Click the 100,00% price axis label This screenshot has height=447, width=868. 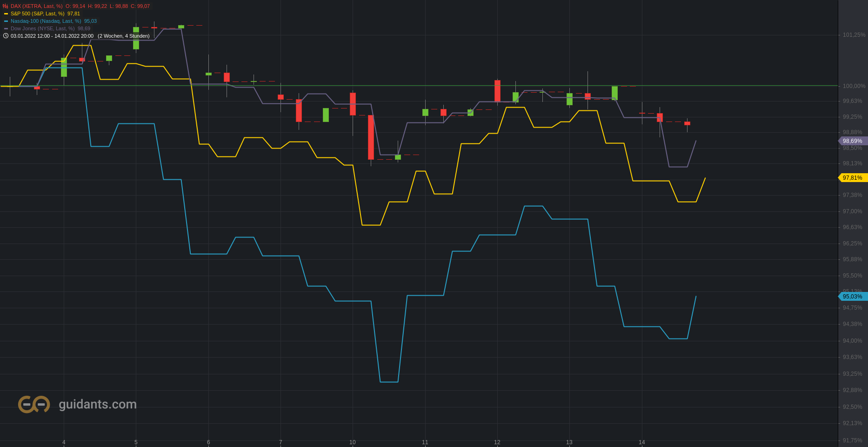854,86
